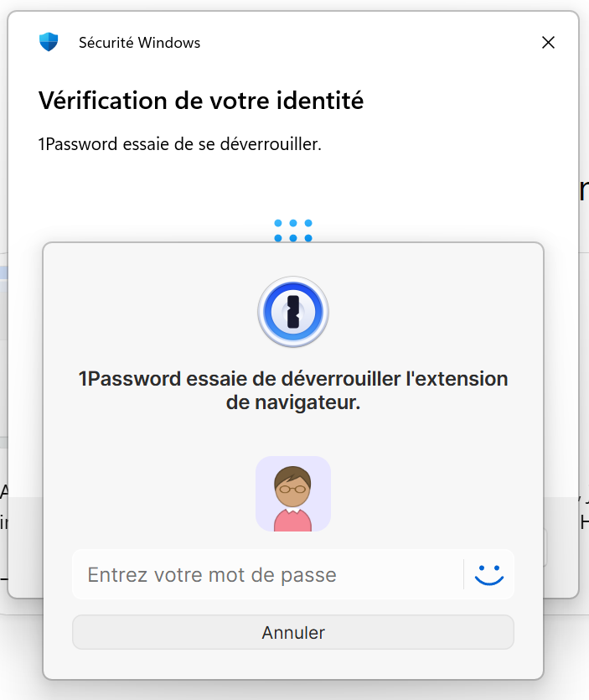Click the "Vérification de votre identité" heading

[x=201, y=101]
